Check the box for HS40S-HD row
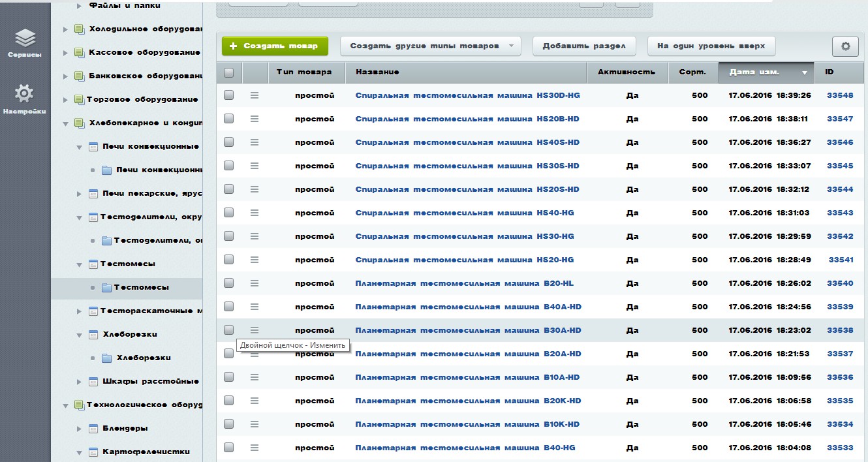This screenshot has height=462, width=868. [228, 142]
